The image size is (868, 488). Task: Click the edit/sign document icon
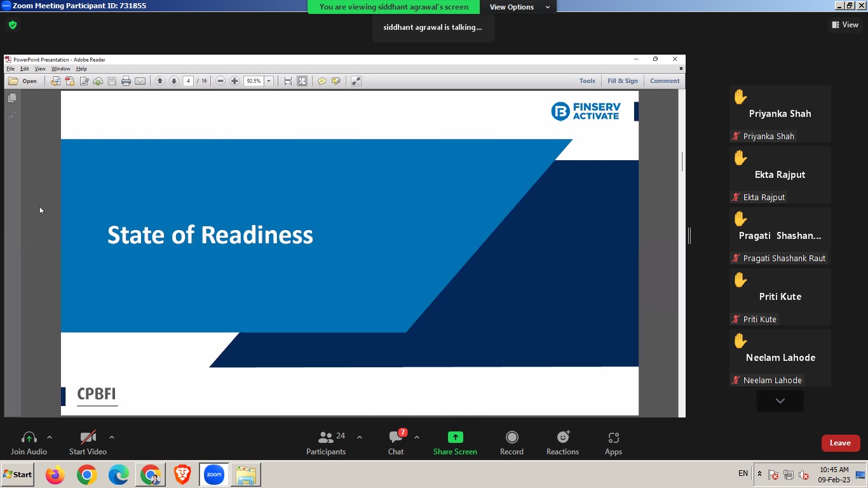pos(84,81)
